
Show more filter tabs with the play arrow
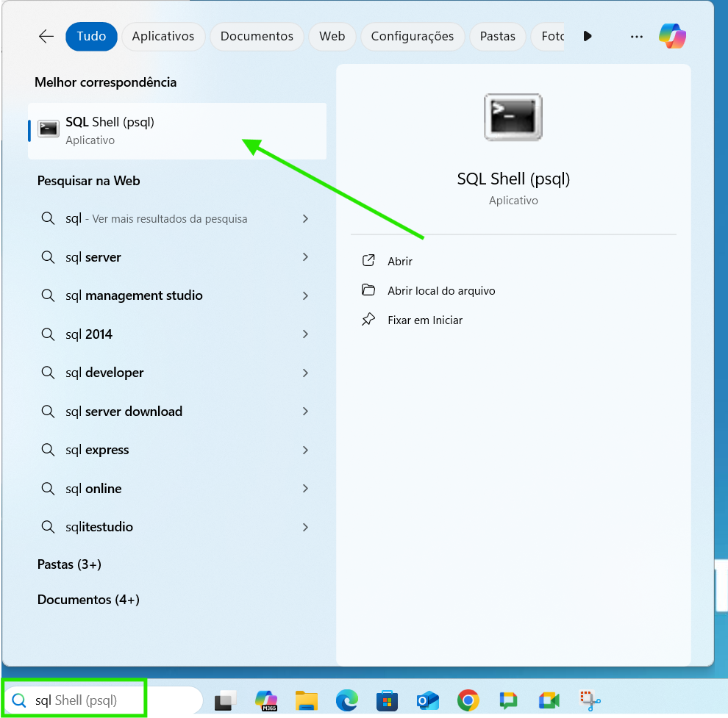pos(588,36)
